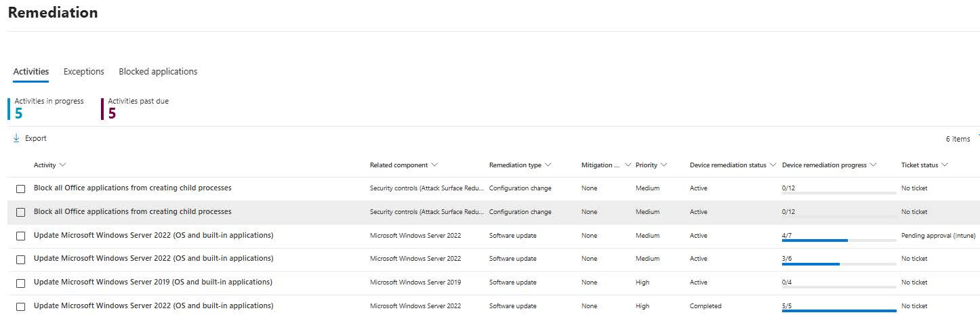Open the Blocked applications tab

pyautogui.click(x=158, y=71)
